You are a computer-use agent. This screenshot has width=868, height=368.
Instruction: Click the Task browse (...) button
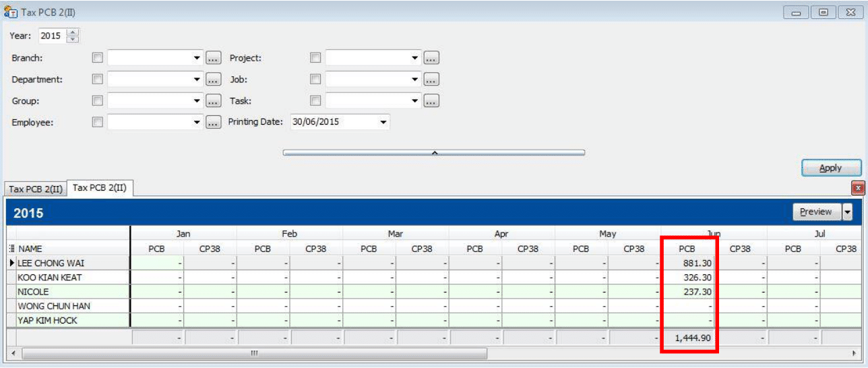(432, 101)
